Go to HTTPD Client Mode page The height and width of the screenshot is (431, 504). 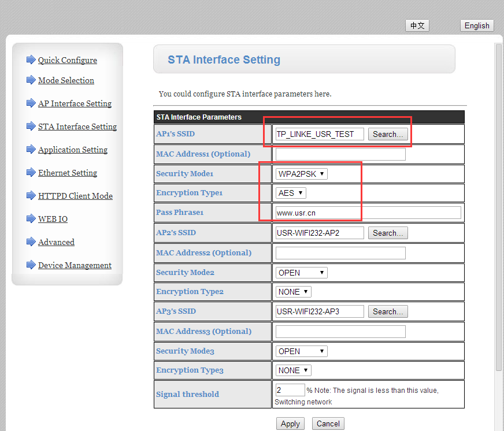75,196
